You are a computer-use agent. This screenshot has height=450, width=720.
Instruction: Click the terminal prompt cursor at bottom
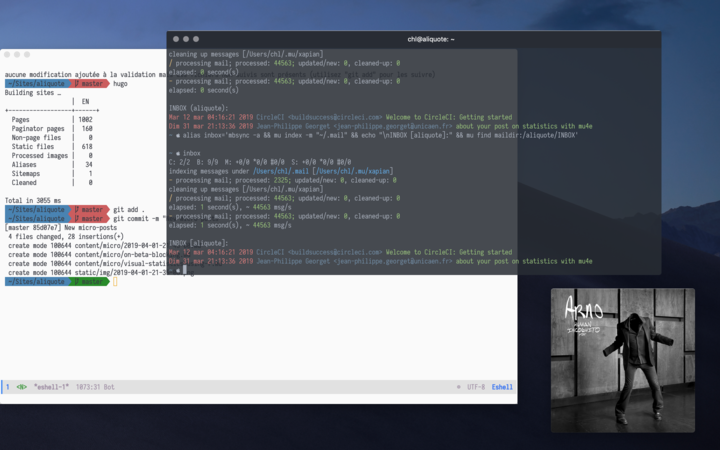pyautogui.click(x=185, y=269)
